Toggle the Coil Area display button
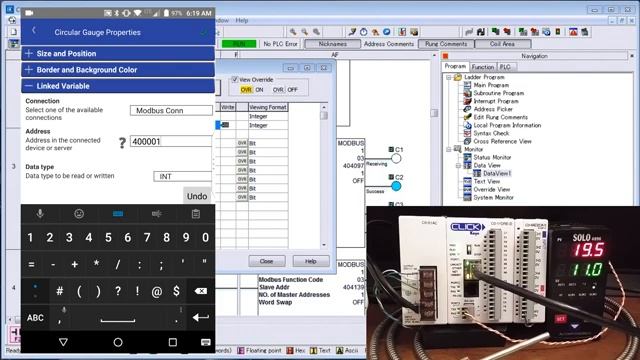 click(502, 44)
